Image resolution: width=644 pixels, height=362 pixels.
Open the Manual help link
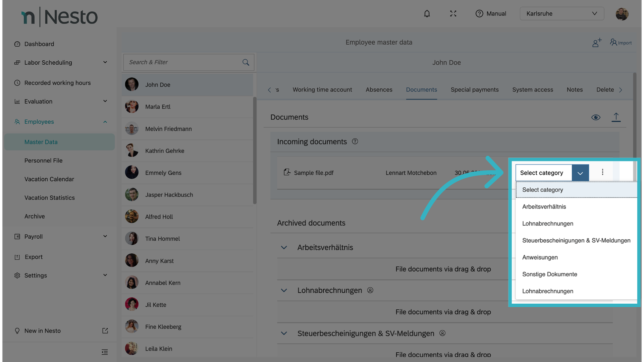tap(491, 14)
